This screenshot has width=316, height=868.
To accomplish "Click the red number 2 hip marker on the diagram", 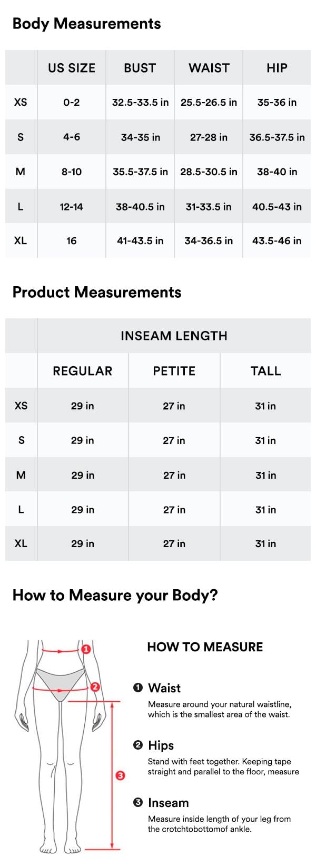I will pos(95,687).
